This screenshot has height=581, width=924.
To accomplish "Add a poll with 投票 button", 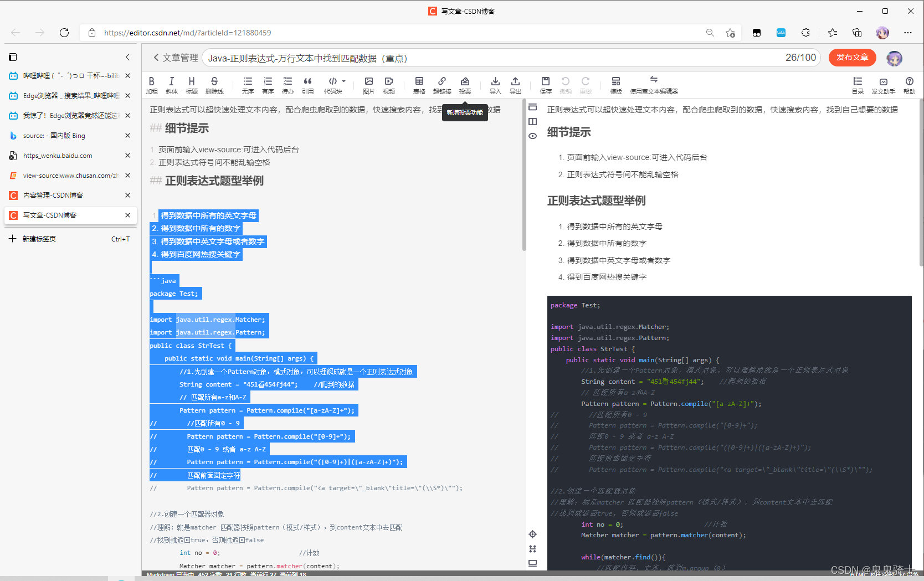I will (465, 85).
